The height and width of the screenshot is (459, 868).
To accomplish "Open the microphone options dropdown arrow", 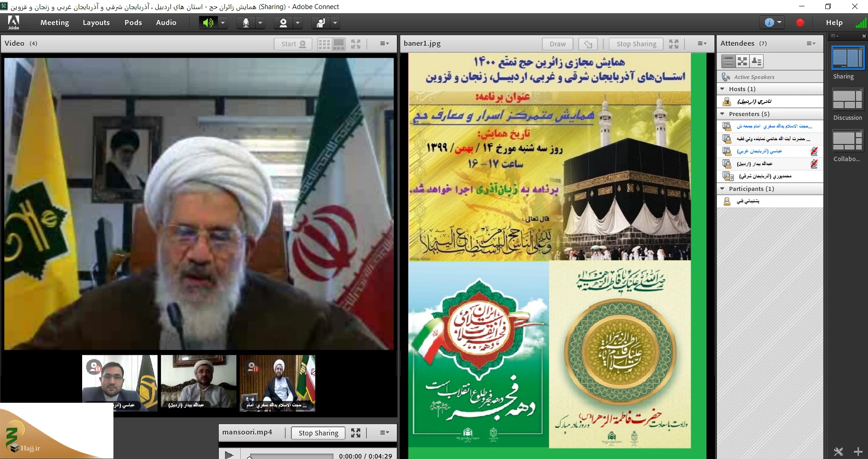I will 260,23.
